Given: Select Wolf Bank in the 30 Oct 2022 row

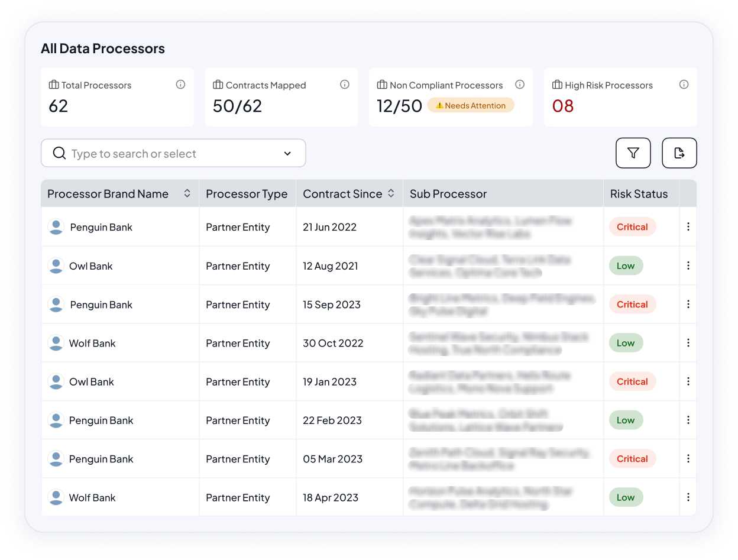Looking at the screenshot, I should point(92,343).
